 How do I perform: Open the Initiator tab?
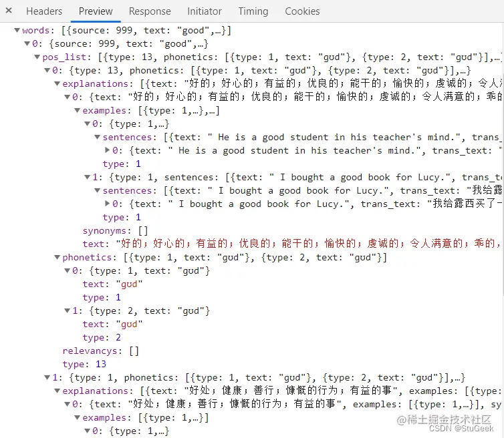205,11
